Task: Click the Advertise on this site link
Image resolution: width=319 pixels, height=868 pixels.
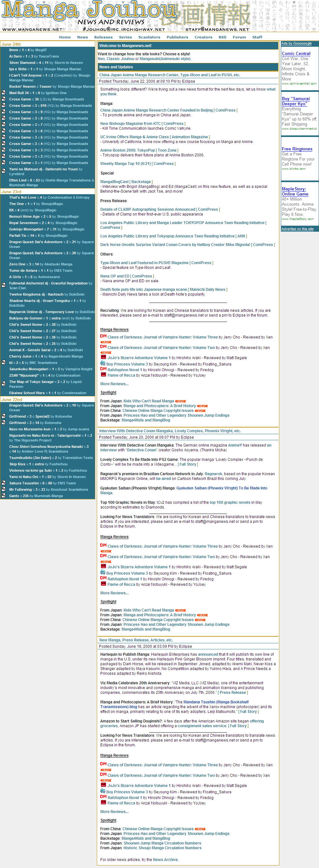Action: pos(297,229)
